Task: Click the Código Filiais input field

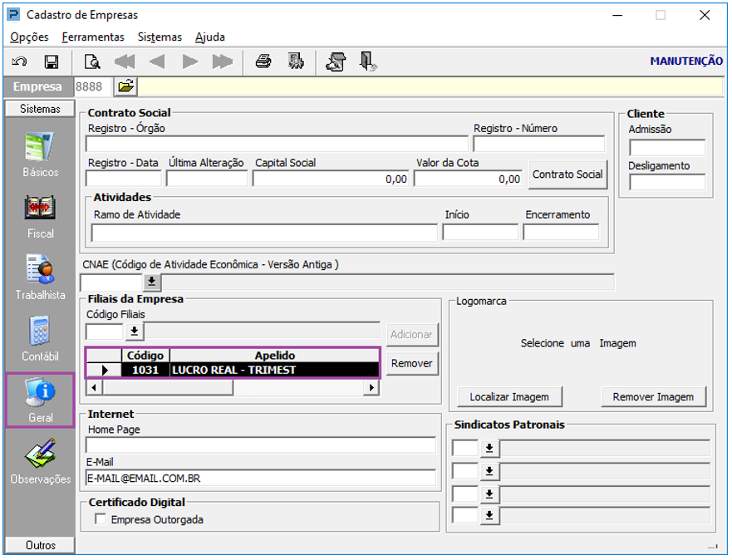Action: point(105,332)
